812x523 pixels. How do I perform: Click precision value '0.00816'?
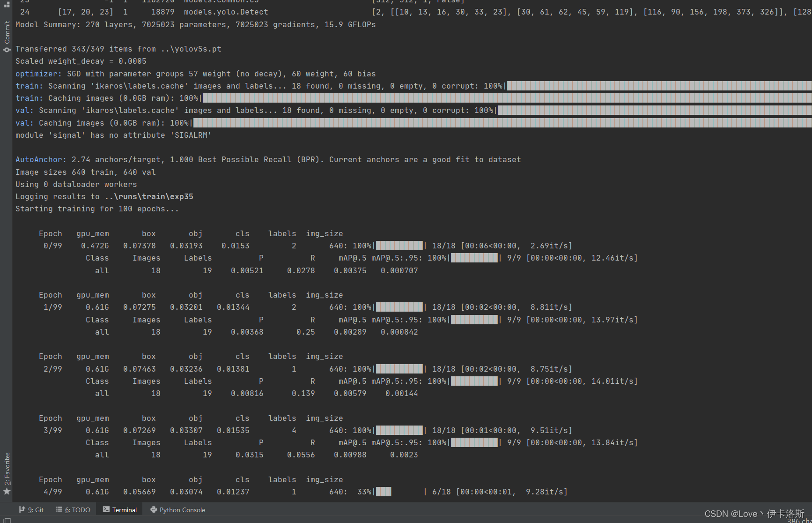point(247,393)
